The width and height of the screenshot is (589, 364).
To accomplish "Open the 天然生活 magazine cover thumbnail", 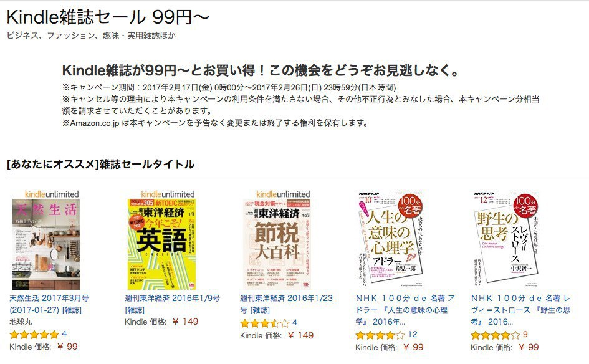I will click(46, 244).
